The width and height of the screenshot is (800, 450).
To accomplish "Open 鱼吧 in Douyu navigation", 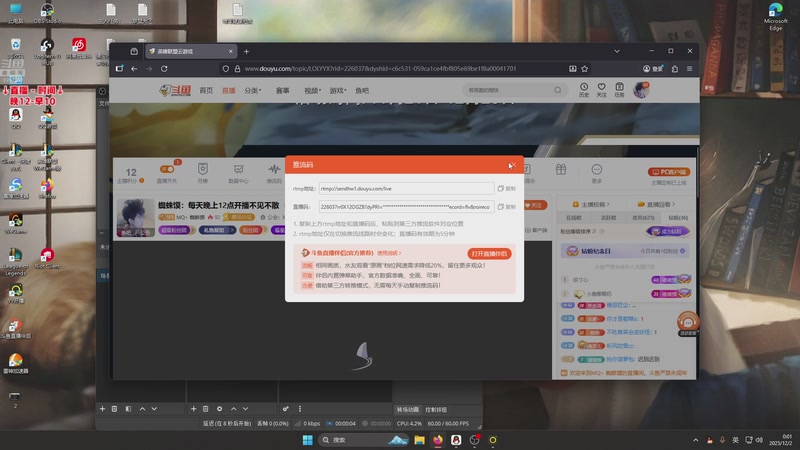I will [x=362, y=90].
